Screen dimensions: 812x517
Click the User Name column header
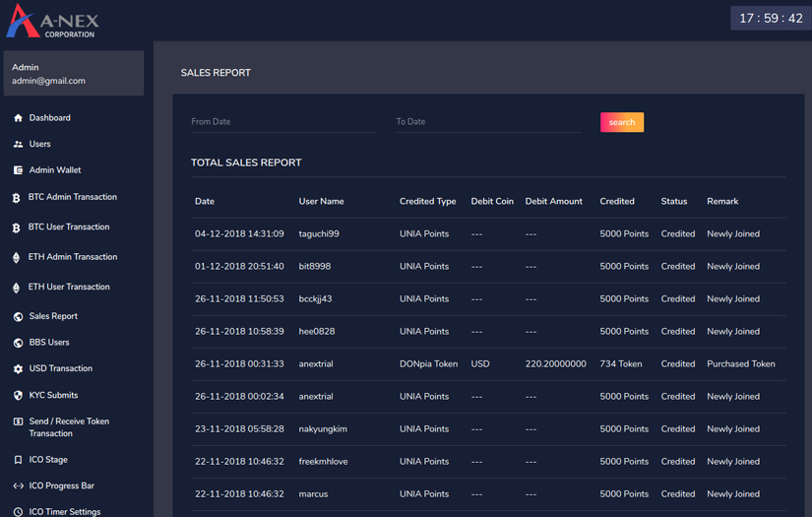coord(321,202)
